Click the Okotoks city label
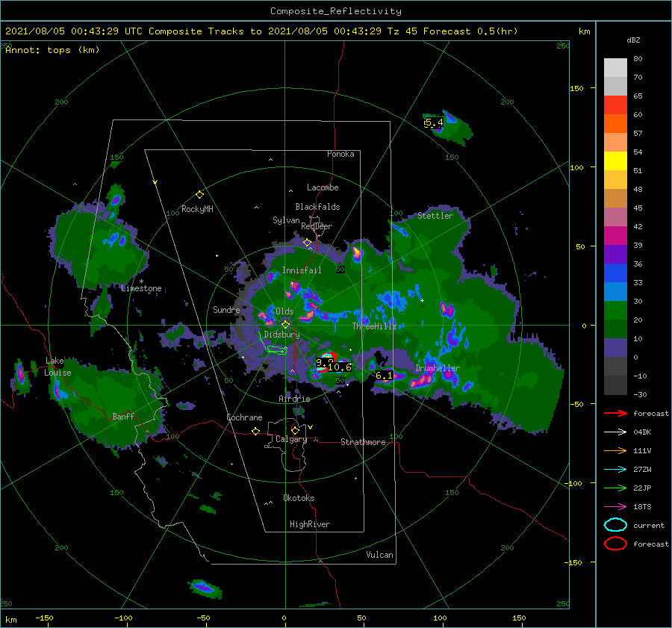 (299, 498)
